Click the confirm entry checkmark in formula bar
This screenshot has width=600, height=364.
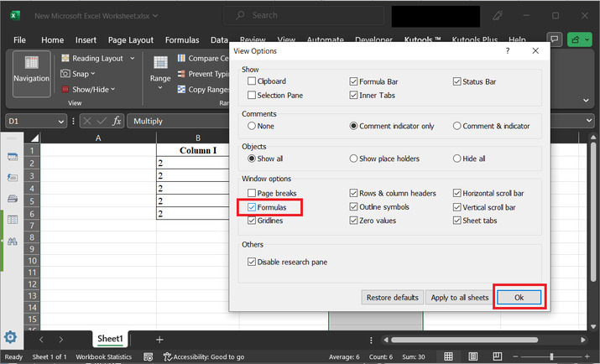point(102,121)
